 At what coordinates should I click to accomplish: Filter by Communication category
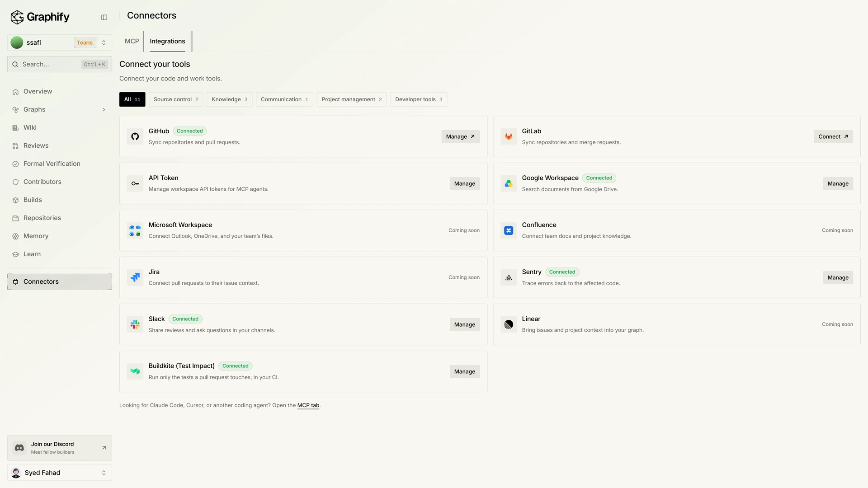pyautogui.click(x=284, y=99)
